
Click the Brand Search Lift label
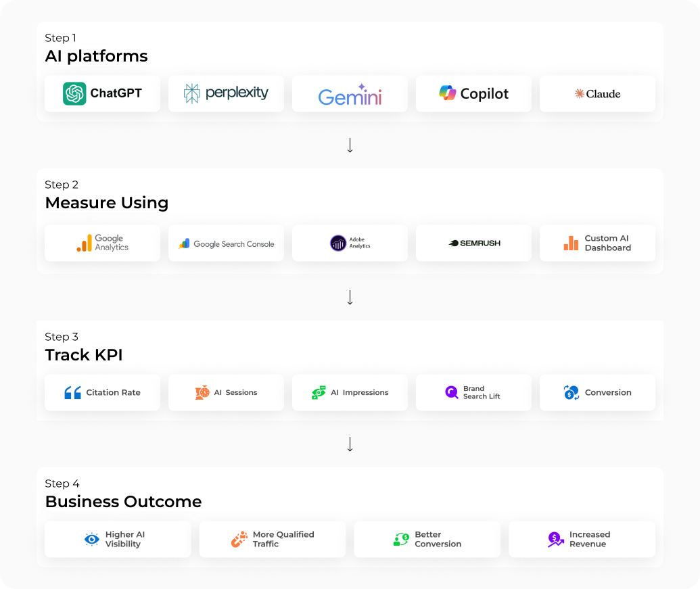coord(482,393)
